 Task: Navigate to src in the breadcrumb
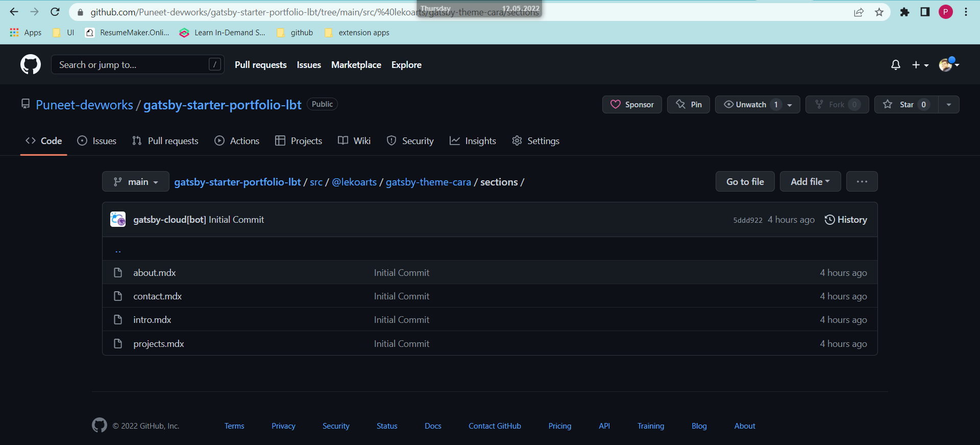click(316, 182)
